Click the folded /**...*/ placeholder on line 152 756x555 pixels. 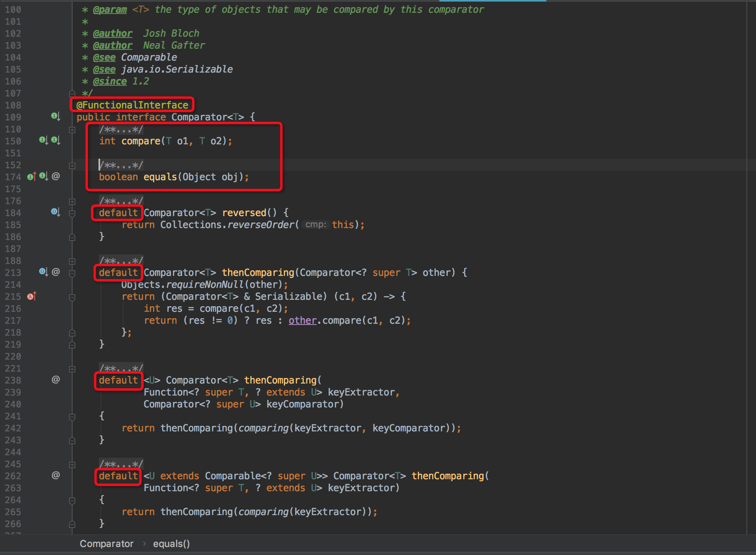coord(121,165)
